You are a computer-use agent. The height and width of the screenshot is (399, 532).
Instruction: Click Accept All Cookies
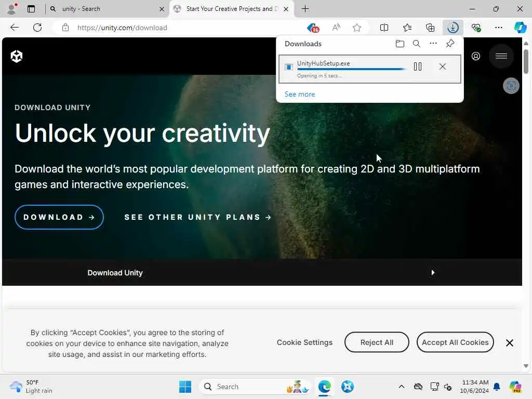(x=455, y=342)
